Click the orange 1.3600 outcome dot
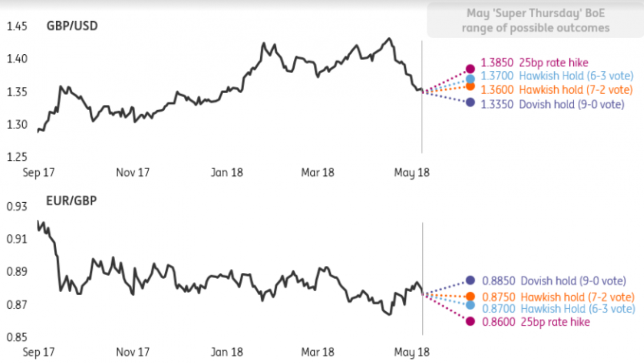The width and height of the screenshot is (644, 363). click(x=470, y=86)
